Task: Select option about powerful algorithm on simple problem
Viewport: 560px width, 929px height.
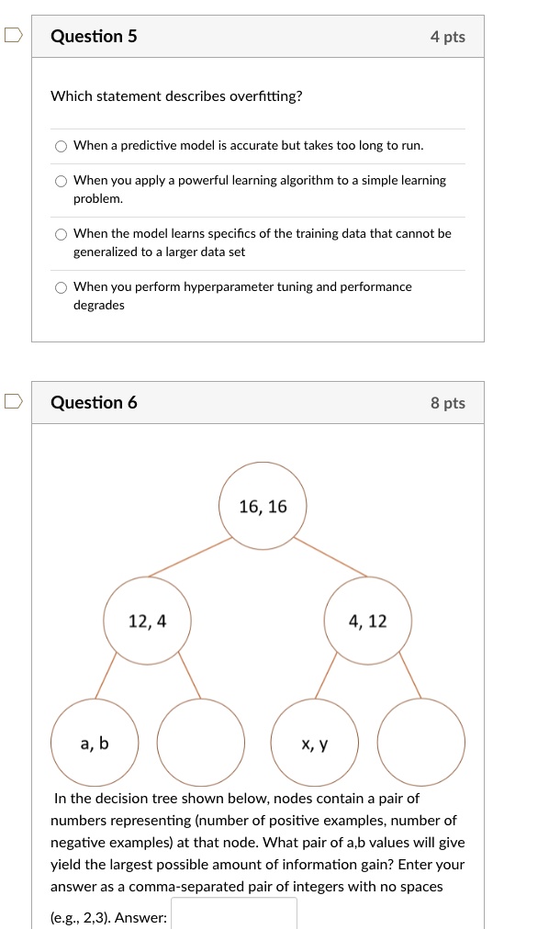Action: pos(60,181)
